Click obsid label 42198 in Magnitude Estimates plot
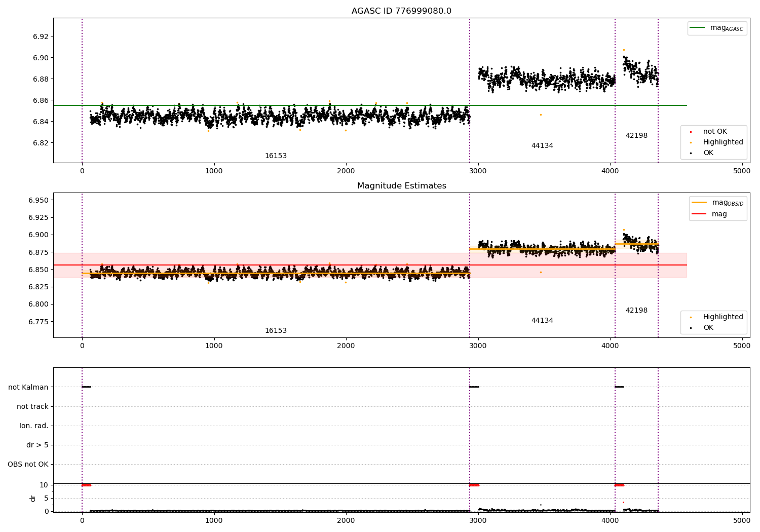 tap(636, 311)
